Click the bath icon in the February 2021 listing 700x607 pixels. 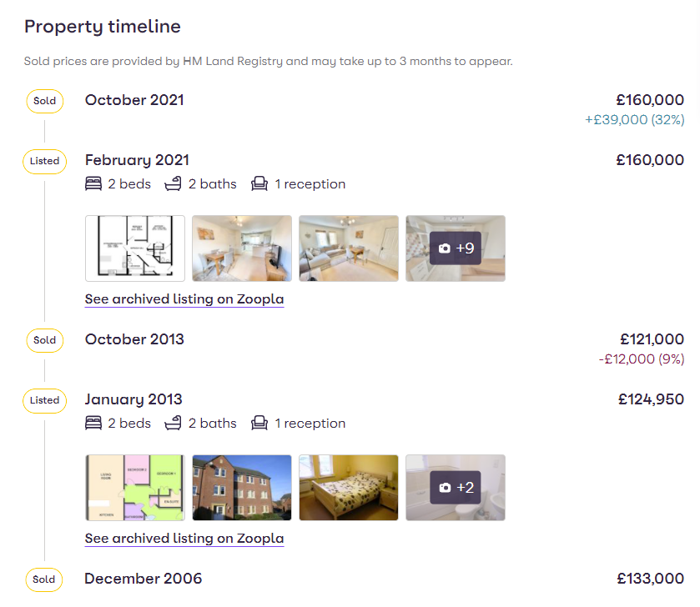(174, 184)
